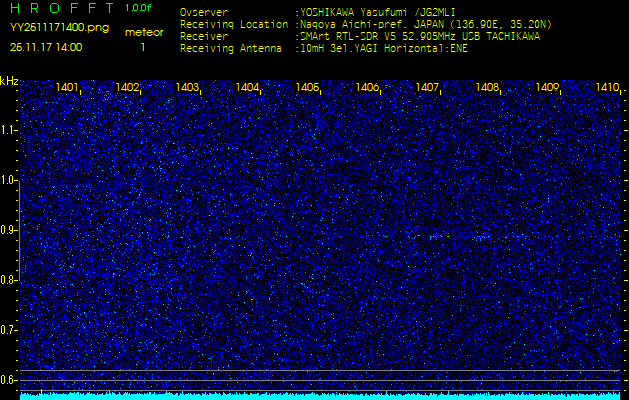
Task: Click the Receiving Antenna label
Action: click(x=231, y=49)
